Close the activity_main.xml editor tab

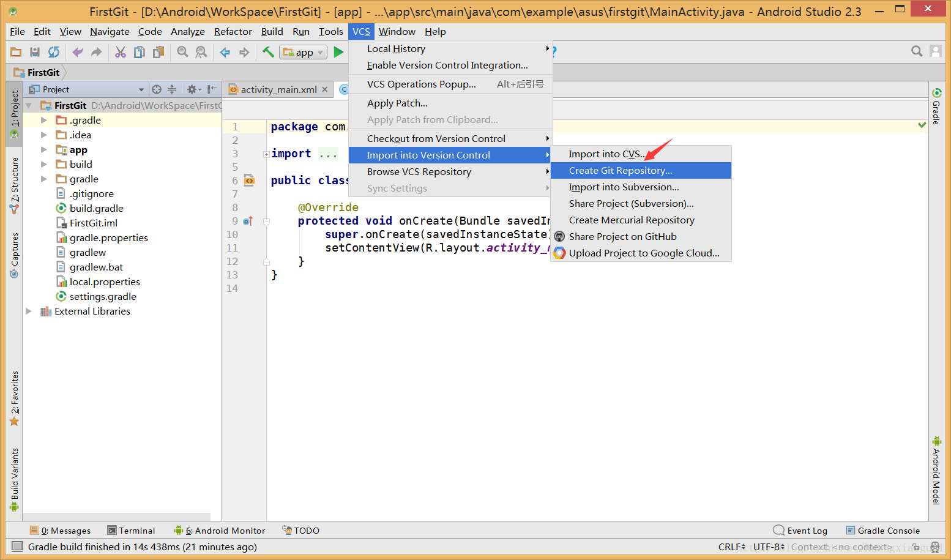point(325,89)
